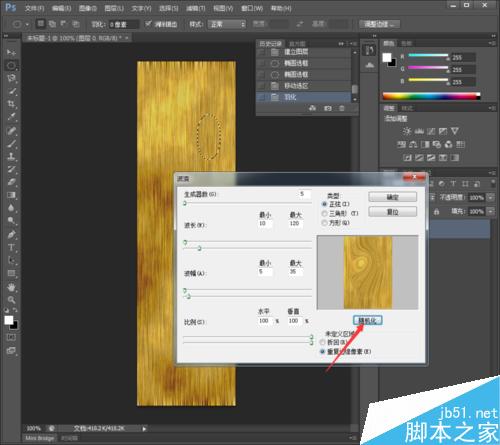
Task: Set history brush source to 羽化 state
Action: coord(262,97)
